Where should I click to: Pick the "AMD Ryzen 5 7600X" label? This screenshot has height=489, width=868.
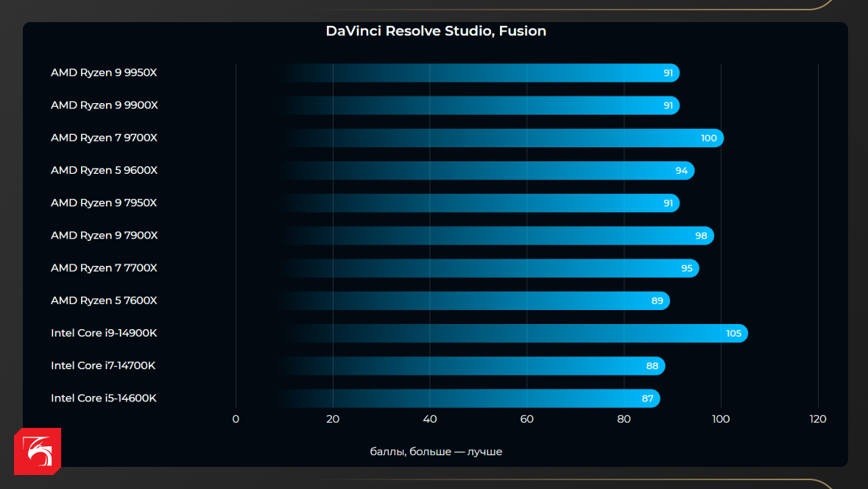click(x=104, y=300)
